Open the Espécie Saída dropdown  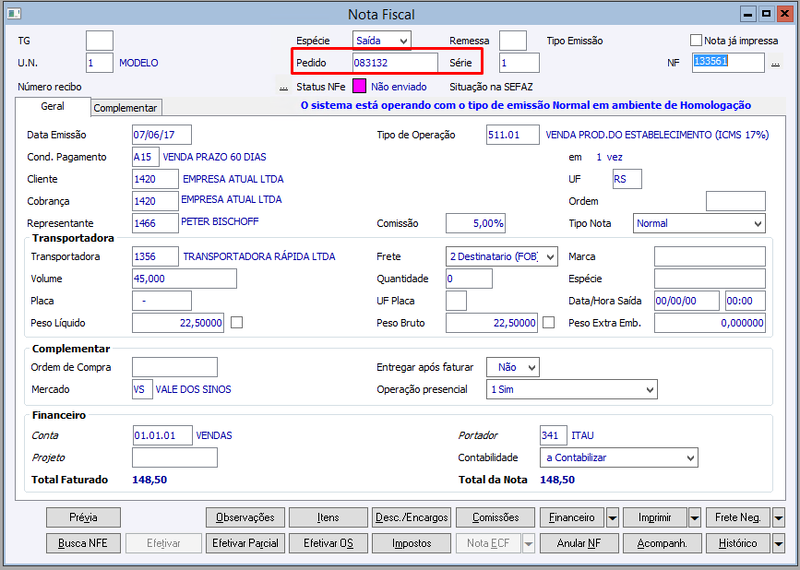(382, 41)
